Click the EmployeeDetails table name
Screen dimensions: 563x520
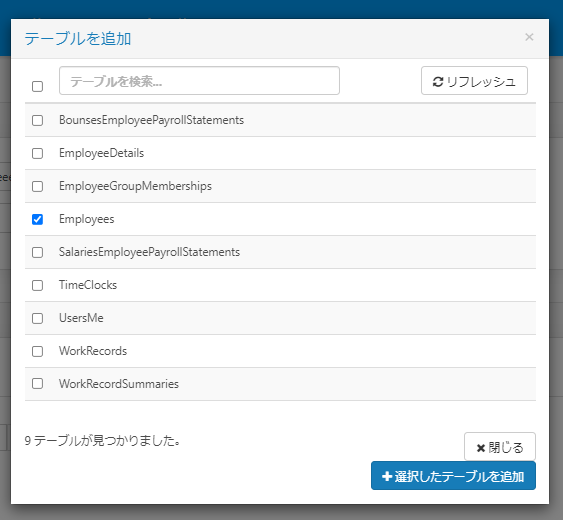[102, 153]
